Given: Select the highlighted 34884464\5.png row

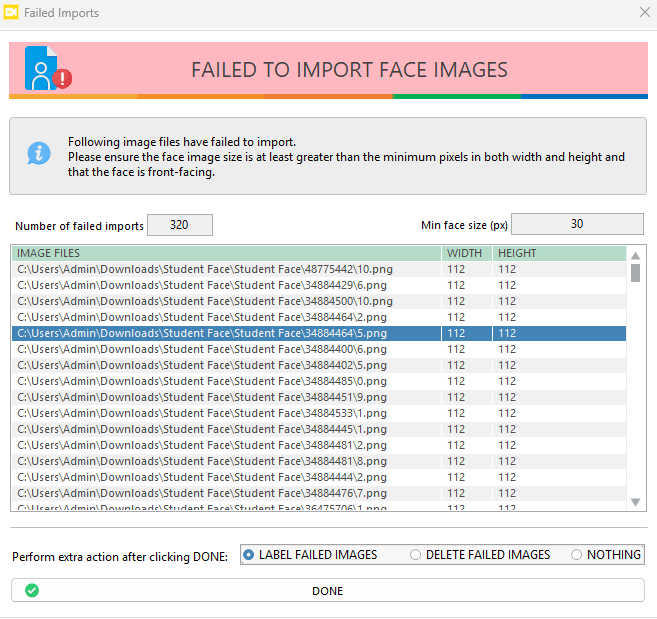Looking at the screenshot, I should pyautogui.click(x=226, y=333).
